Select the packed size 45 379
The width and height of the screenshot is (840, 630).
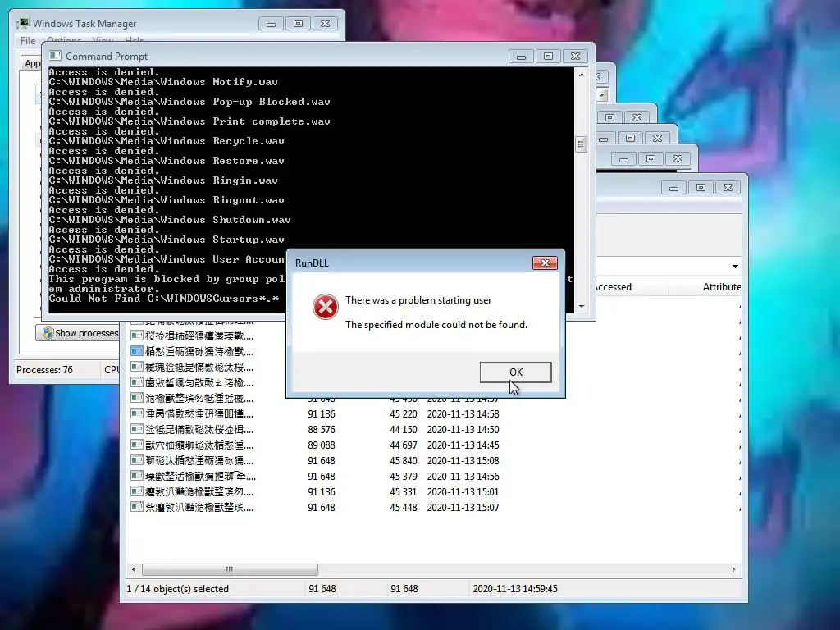pos(404,477)
